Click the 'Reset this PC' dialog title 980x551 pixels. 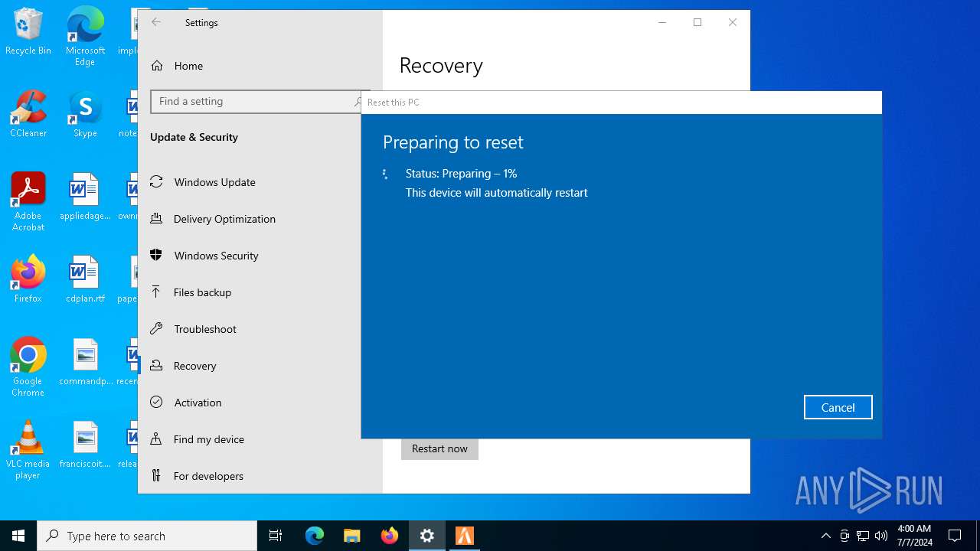394,103
